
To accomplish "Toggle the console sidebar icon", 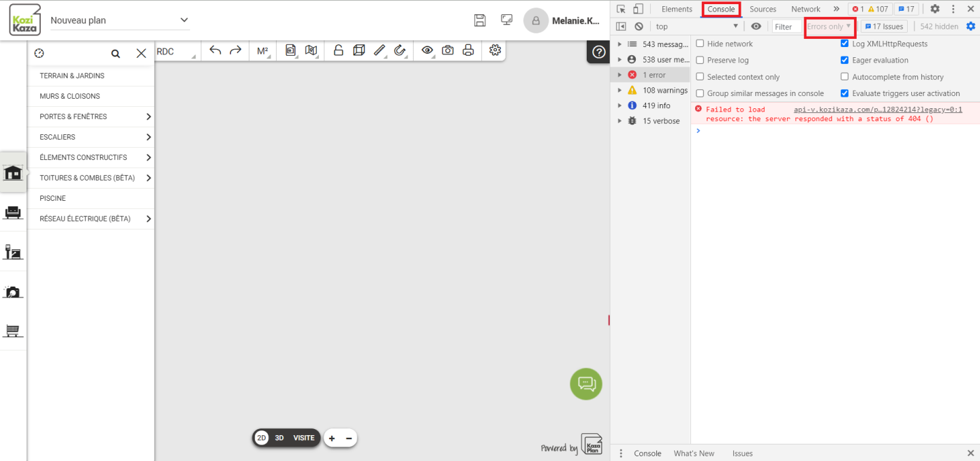I will click(621, 27).
